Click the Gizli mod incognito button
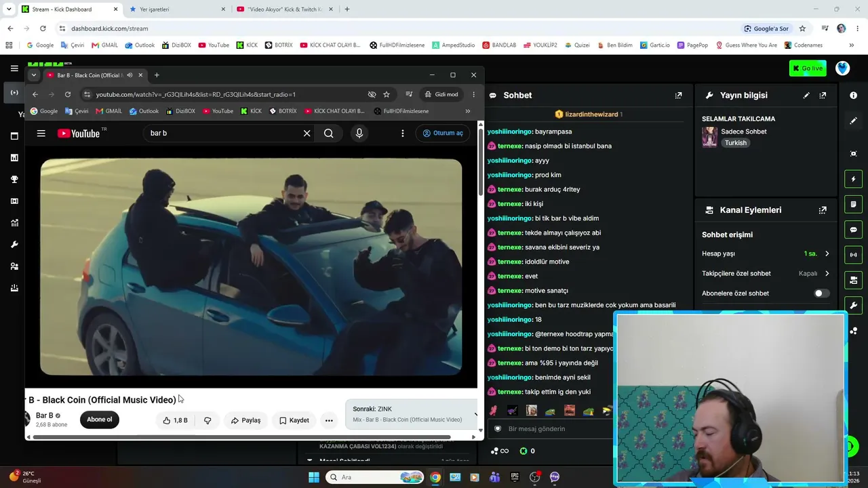The width and height of the screenshot is (868, 488). (441, 94)
